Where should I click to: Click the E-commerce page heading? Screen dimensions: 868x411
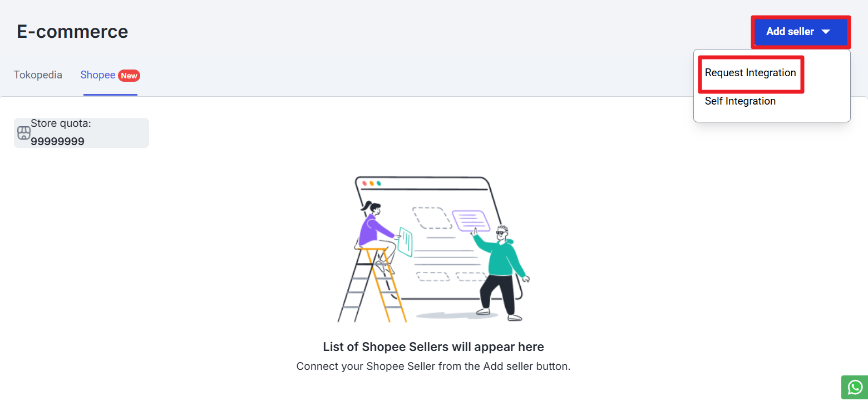click(x=72, y=32)
